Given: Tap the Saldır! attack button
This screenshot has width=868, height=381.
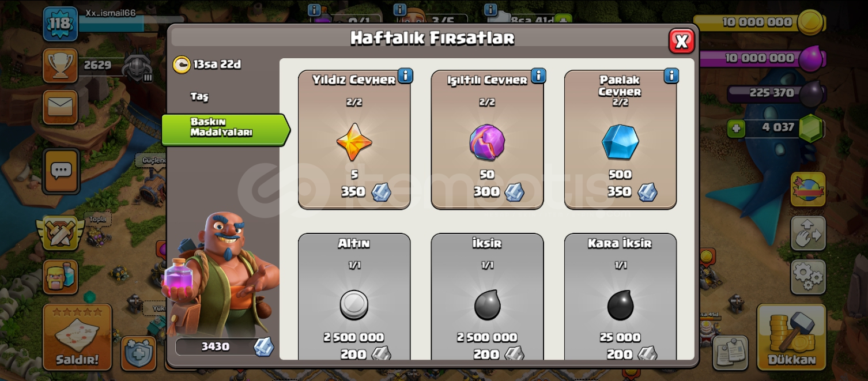Looking at the screenshot, I should 77,337.
